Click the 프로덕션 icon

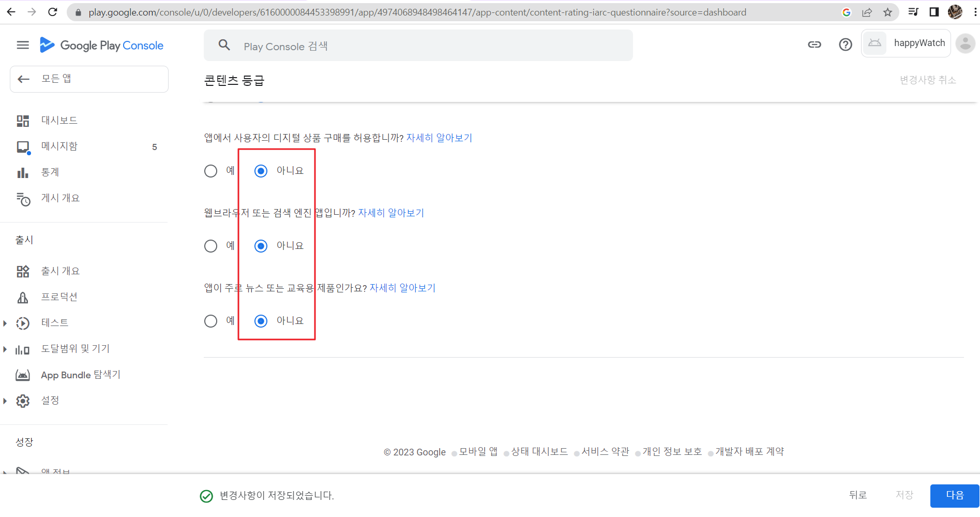23,297
